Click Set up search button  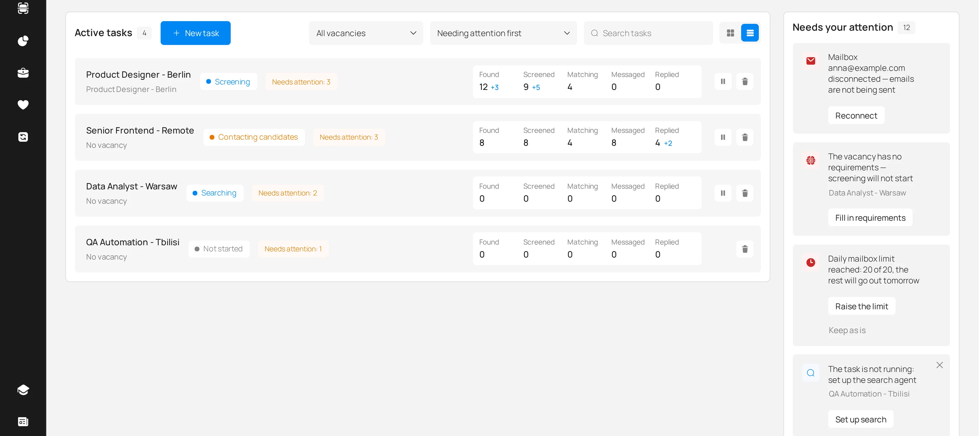pyautogui.click(x=861, y=419)
